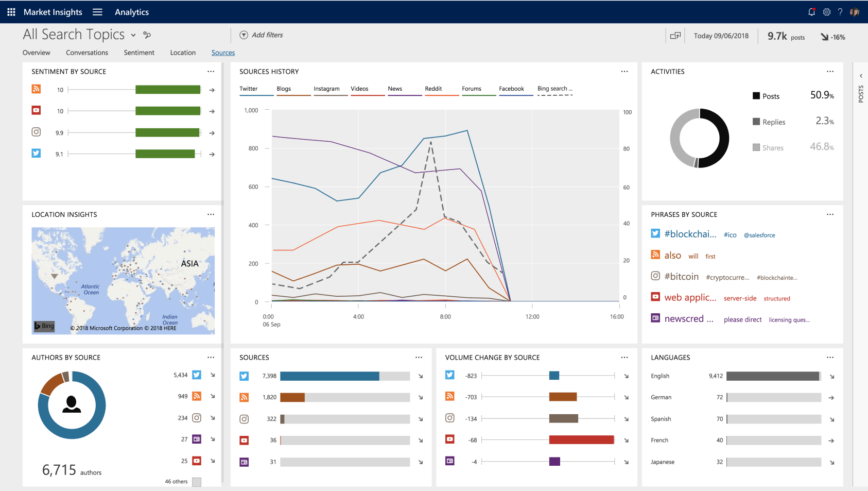Open the user profile avatar
This screenshot has height=491, width=868.
click(x=855, y=12)
